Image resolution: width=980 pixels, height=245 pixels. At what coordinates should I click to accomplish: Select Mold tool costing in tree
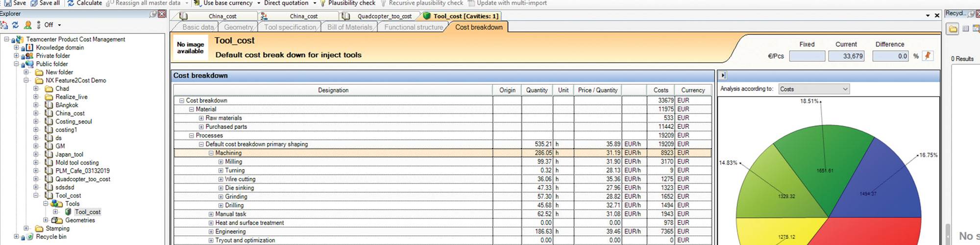click(x=77, y=163)
